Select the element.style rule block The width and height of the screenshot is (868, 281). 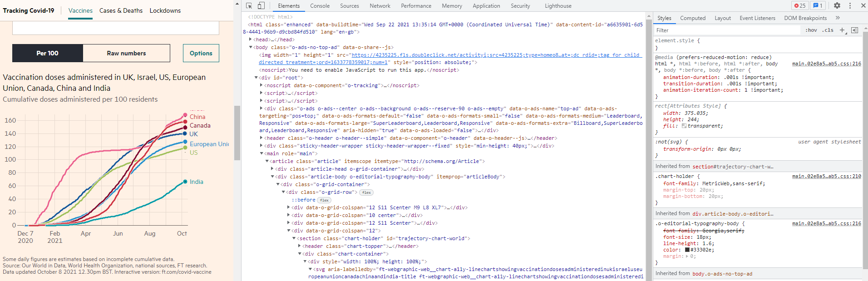[757, 44]
